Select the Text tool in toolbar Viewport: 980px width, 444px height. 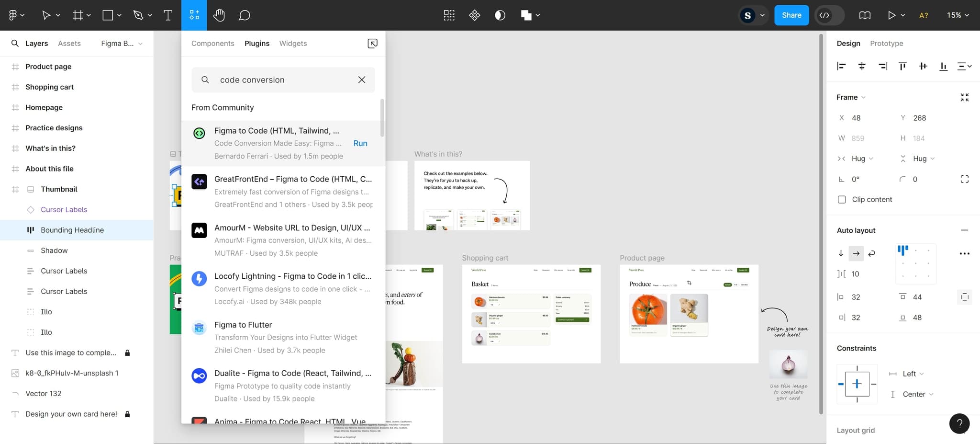click(x=168, y=15)
